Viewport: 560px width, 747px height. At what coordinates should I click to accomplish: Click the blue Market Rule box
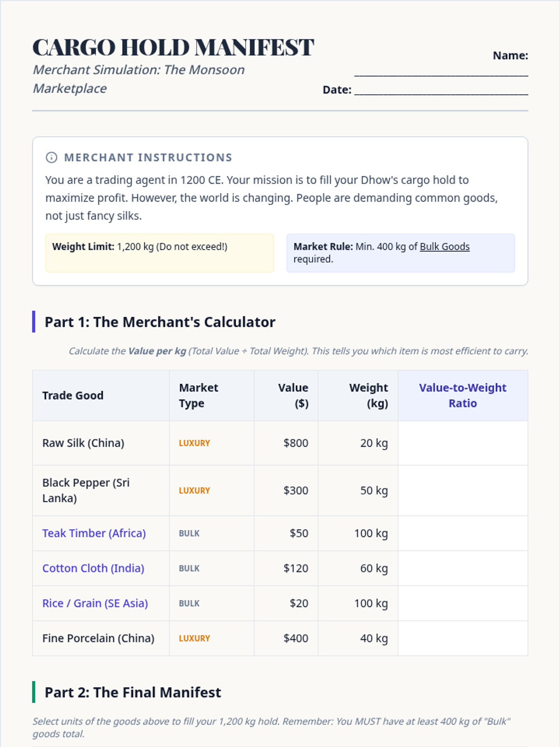(400, 253)
